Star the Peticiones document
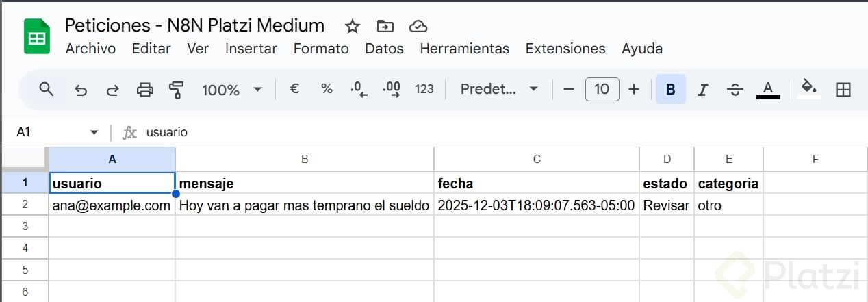This screenshot has height=302, width=868. 353,27
